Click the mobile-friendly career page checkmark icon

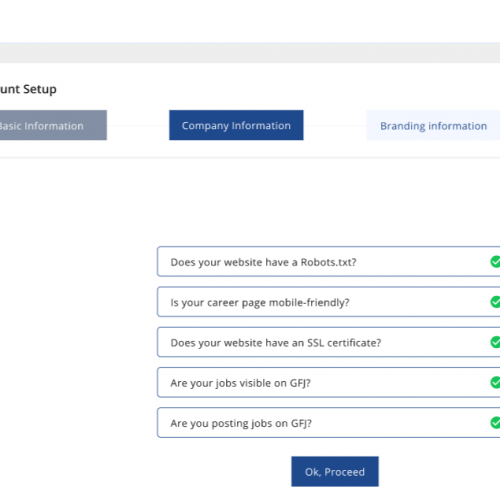496,302
